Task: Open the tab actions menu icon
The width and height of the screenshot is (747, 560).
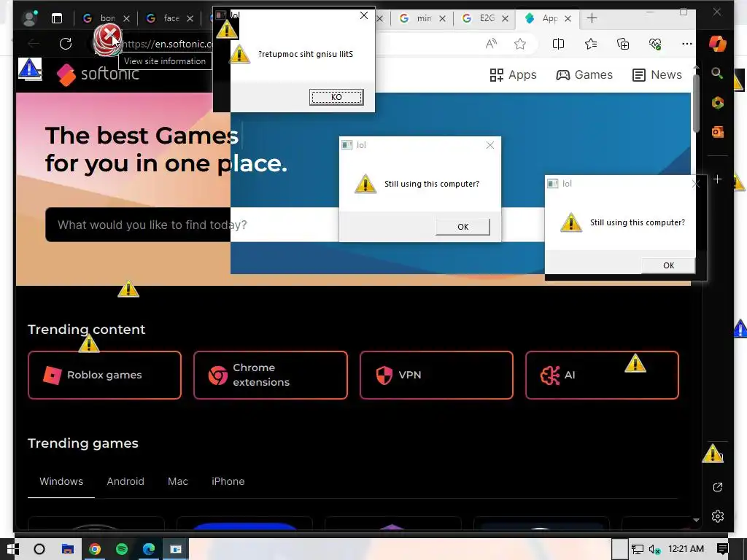Action: pyautogui.click(x=57, y=18)
